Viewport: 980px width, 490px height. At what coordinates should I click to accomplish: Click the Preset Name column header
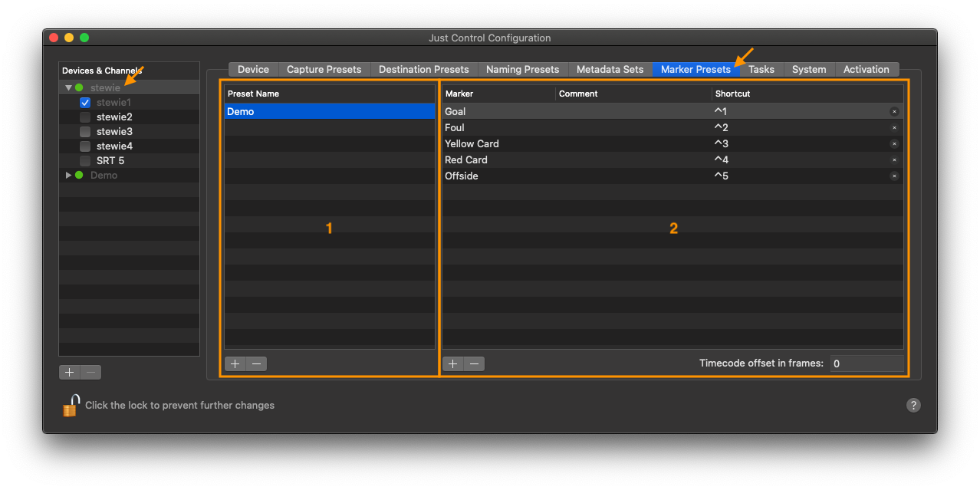click(330, 94)
